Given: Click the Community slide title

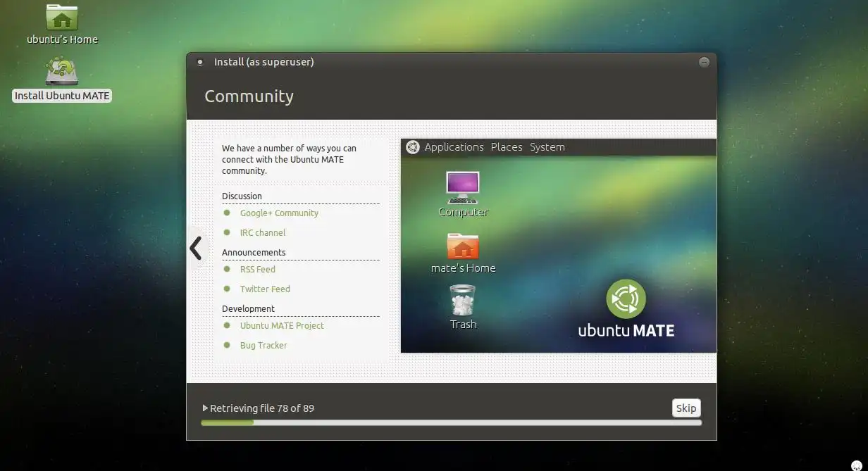Looking at the screenshot, I should pyautogui.click(x=249, y=96).
